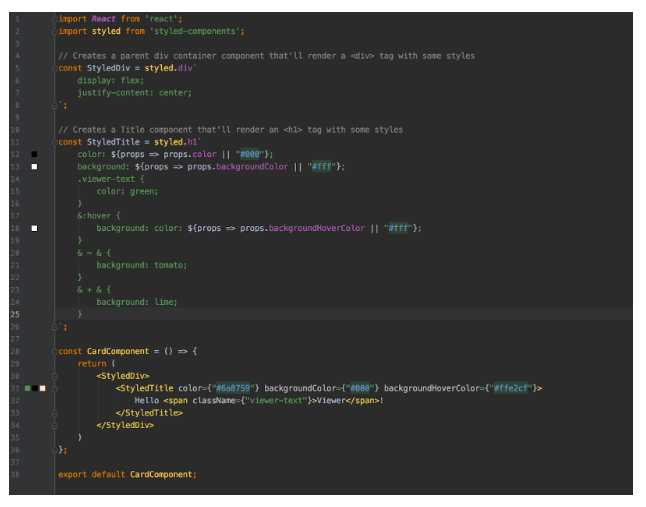Click the '&:hover {' selector
The height and width of the screenshot is (507, 646).
point(99,216)
